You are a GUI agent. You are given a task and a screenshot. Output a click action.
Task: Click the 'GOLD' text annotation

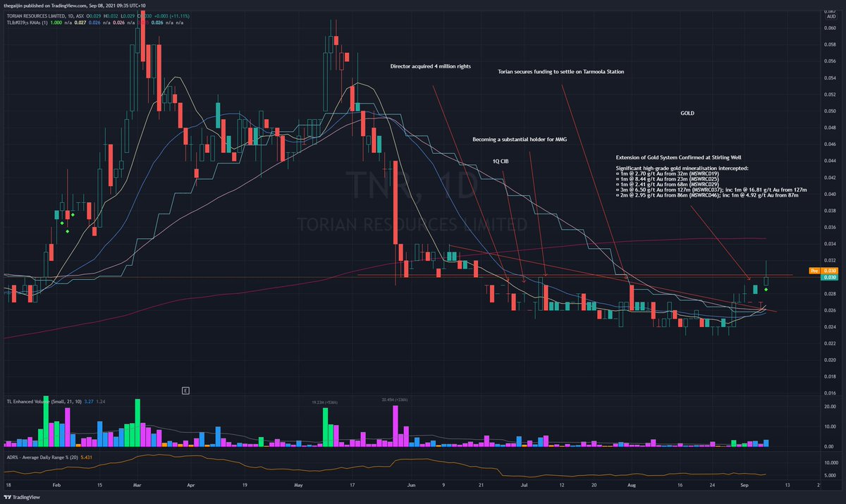[x=687, y=113]
